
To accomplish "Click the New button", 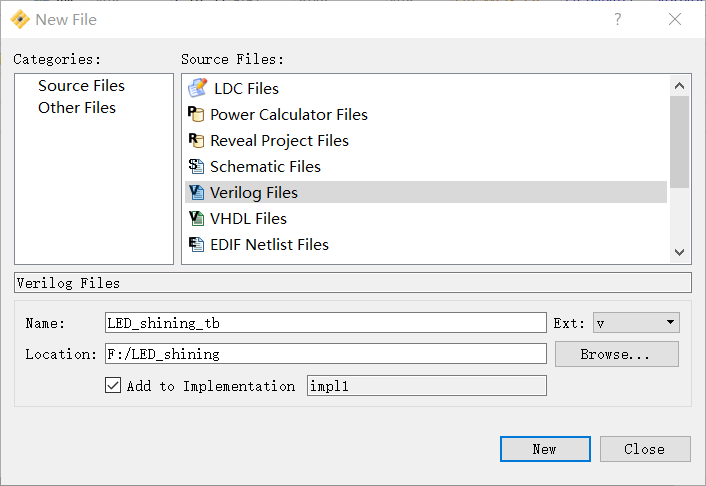I will click(x=545, y=449).
